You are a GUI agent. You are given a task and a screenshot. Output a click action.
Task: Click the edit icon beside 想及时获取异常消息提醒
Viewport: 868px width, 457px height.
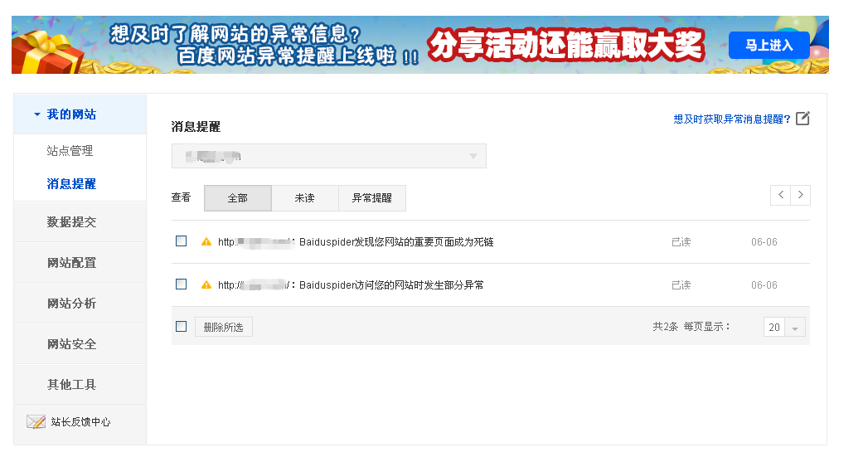tap(802, 119)
